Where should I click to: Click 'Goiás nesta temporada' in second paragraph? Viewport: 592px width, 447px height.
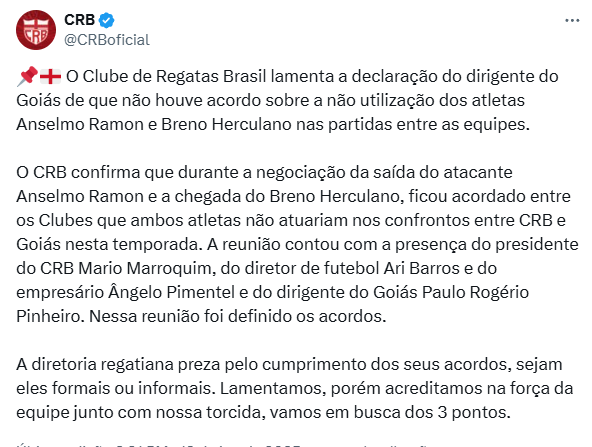pyautogui.click(x=108, y=245)
